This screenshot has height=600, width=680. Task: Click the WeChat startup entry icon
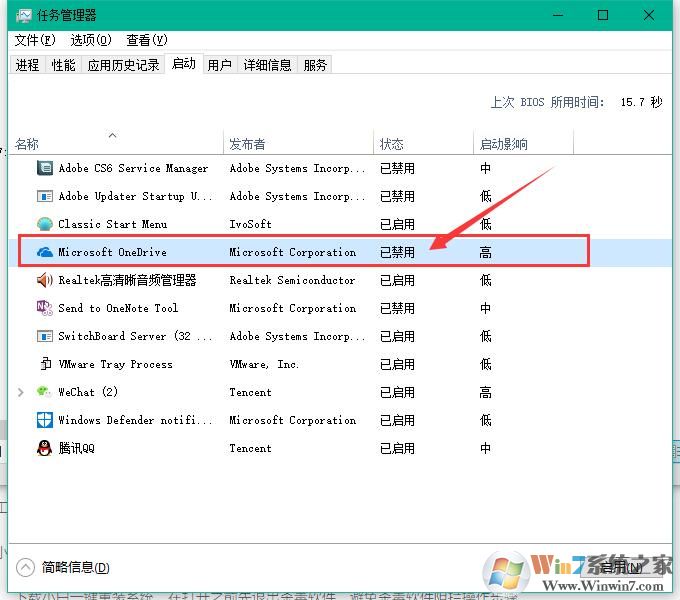tap(45, 393)
